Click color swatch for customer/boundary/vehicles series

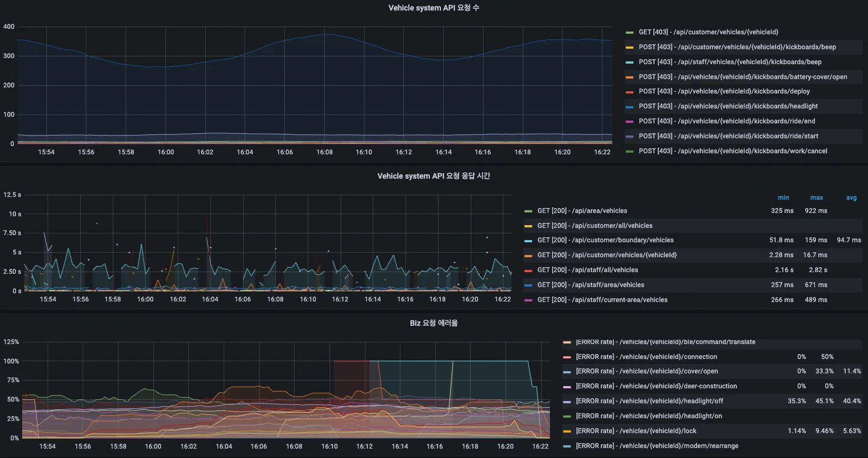click(528, 241)
